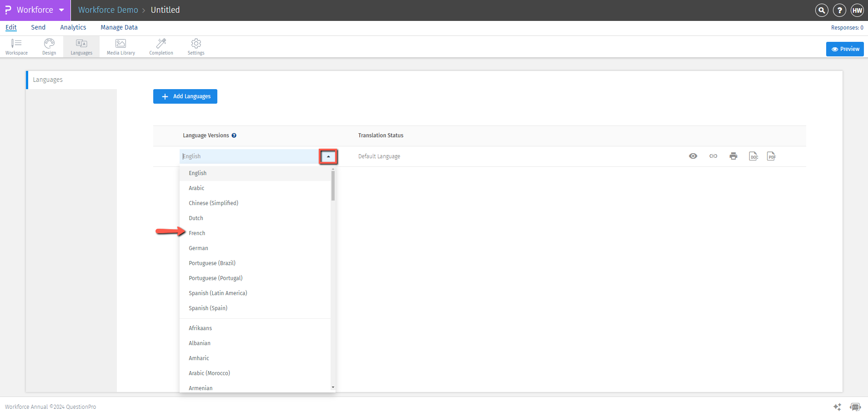Click the Translation Status column header
The height and width of the screenshot is (412, 868).
(x=381, y=136)
